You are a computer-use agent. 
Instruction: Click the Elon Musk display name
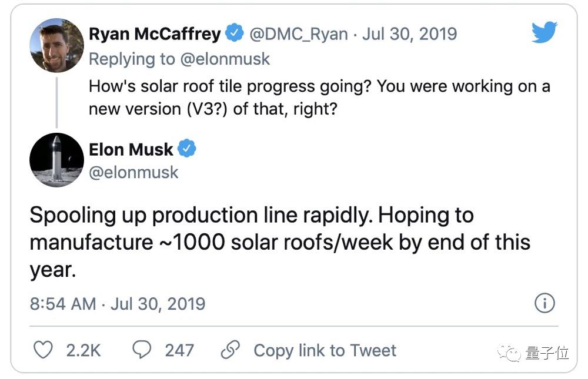point(131,150)
